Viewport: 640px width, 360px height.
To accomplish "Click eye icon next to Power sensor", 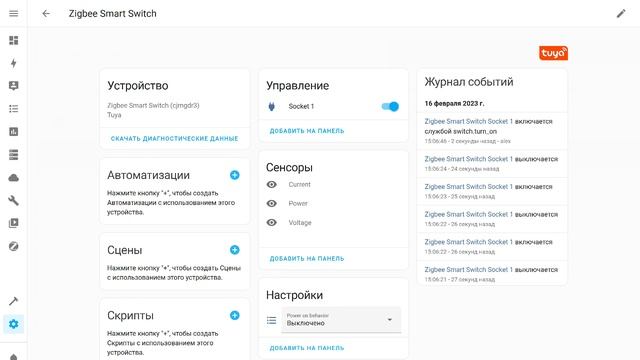I will coord(271,203).
